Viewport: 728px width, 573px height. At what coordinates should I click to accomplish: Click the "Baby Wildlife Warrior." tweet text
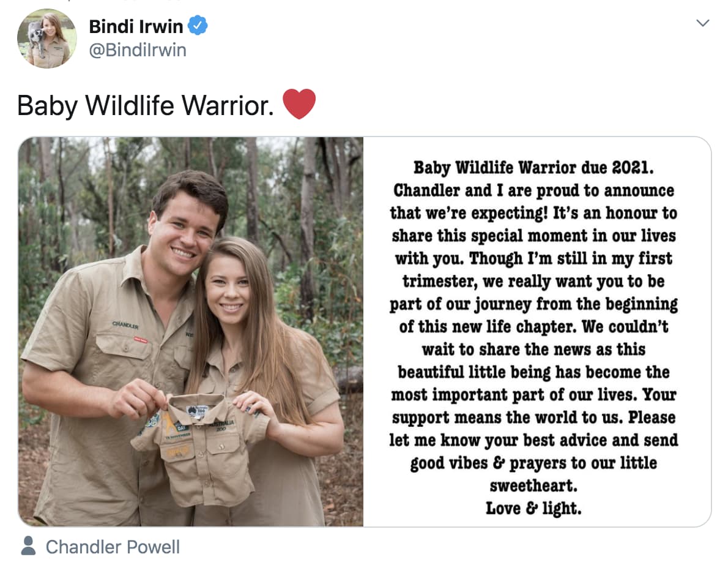(x=145, y=105)
